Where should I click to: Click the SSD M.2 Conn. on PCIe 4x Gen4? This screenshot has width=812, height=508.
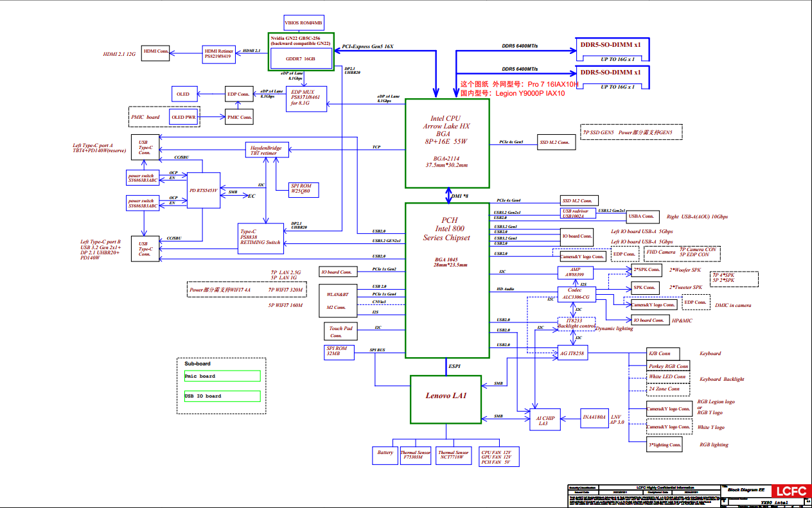tap(580, 201)
